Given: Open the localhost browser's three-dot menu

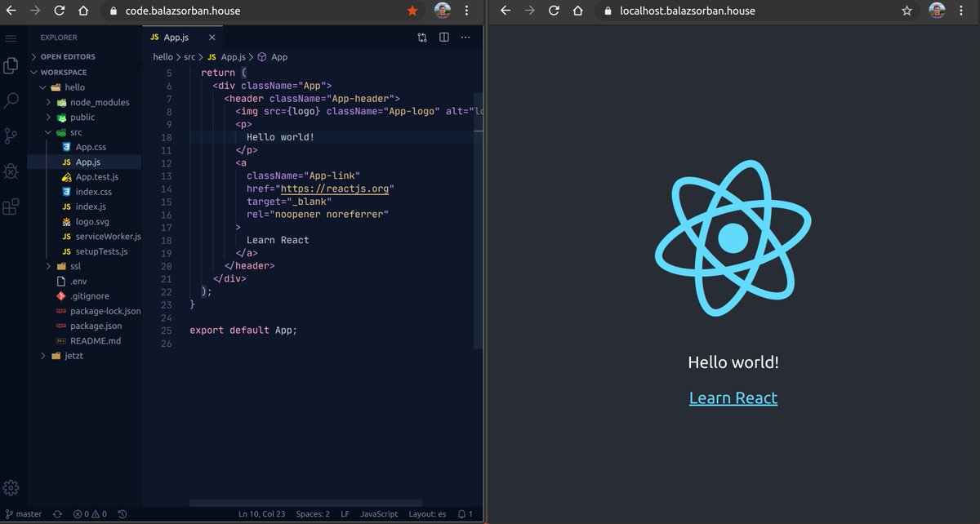Looking at the screenshot, I should click(x=961, y=11).
